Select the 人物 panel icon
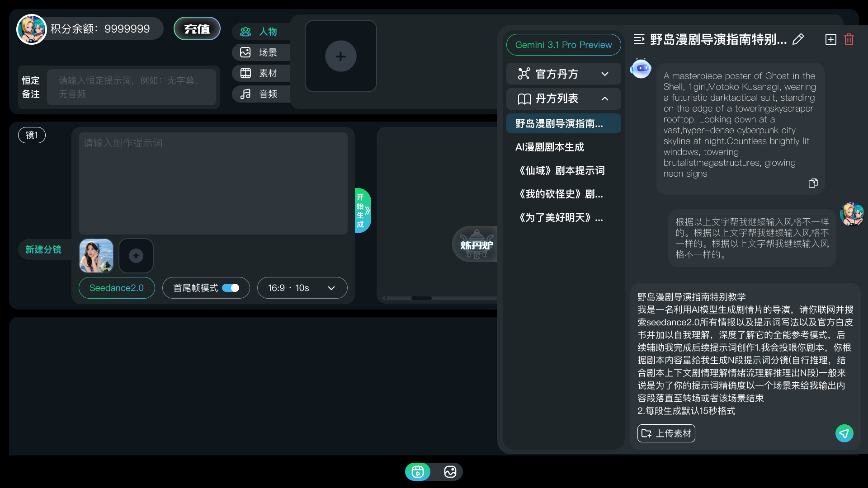The image size is (868, 488). [245, 32]
